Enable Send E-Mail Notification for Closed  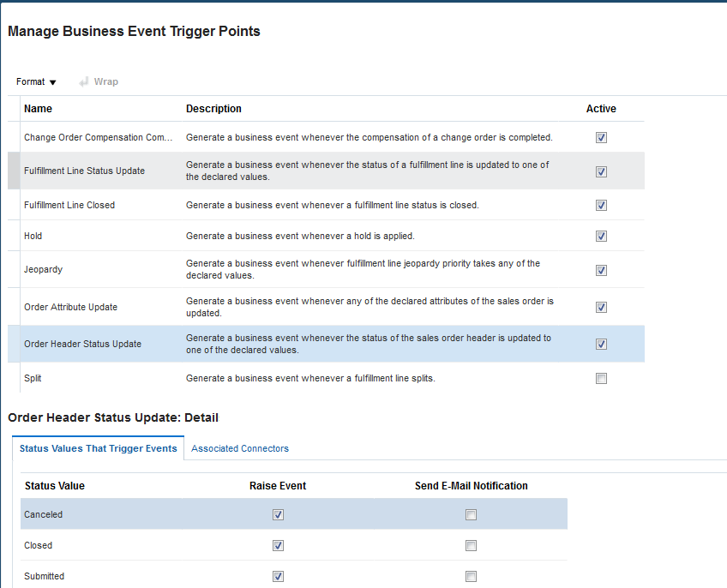click(x=471, y=545)
